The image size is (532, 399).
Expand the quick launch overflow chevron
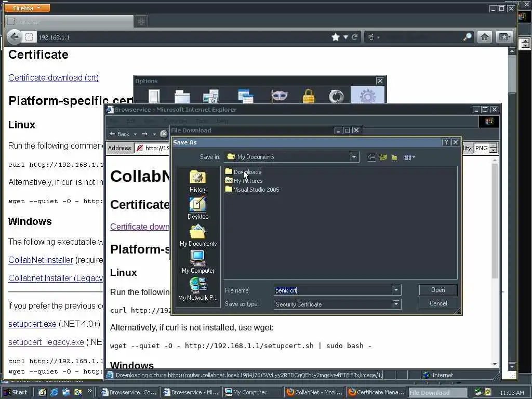pyautogui.click(x=90, y=391)
